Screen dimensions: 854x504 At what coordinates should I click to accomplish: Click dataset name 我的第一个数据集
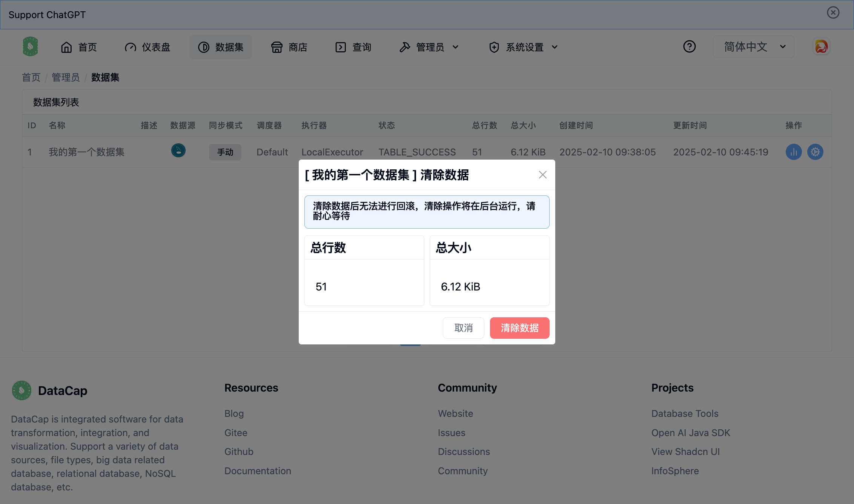pyautogui.click(x=86, y=152)
